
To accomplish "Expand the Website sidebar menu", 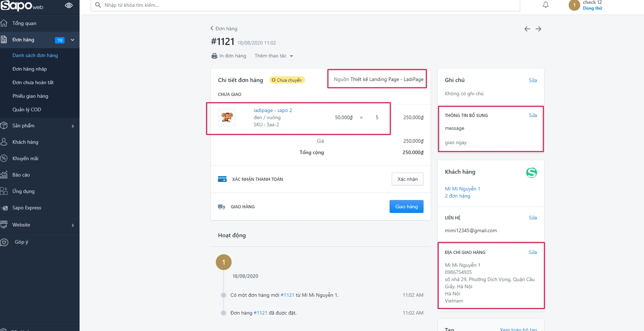I will point(72,225).
